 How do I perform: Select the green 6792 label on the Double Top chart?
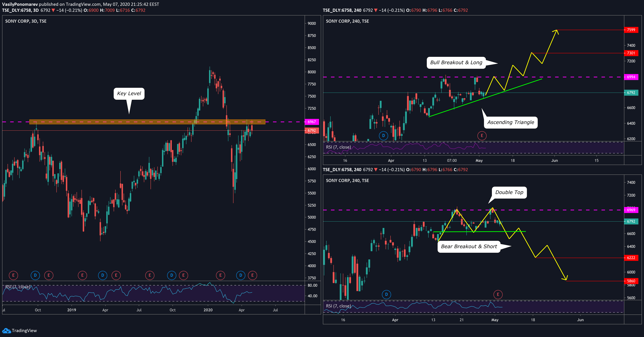pyautogui.click(x=631, y=221)
